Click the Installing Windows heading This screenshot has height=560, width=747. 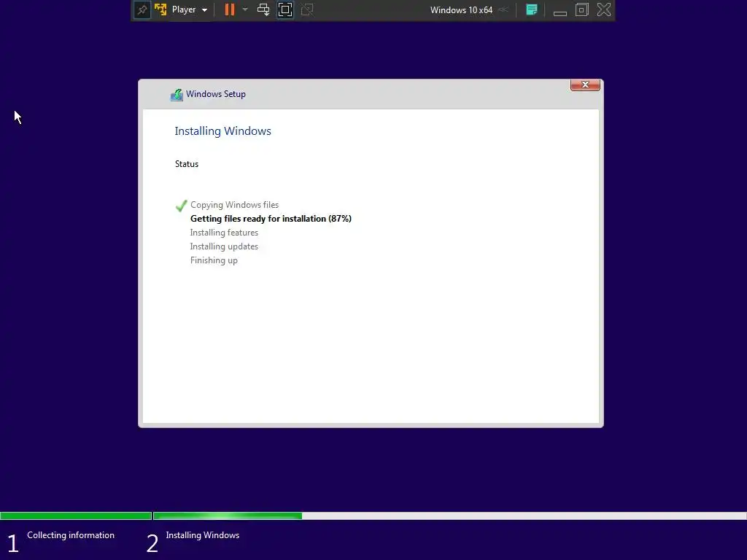pyautogui.click(x=222, y=131)
